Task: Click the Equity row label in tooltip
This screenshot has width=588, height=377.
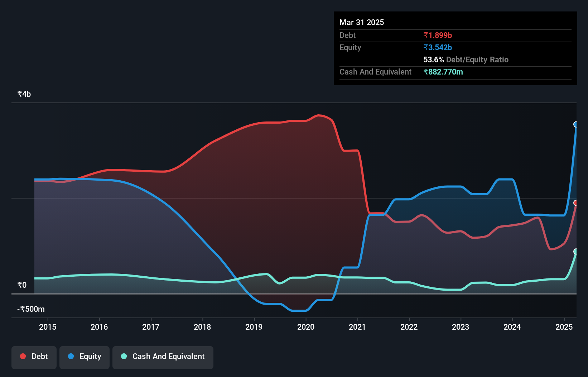Action: (350, 47)
